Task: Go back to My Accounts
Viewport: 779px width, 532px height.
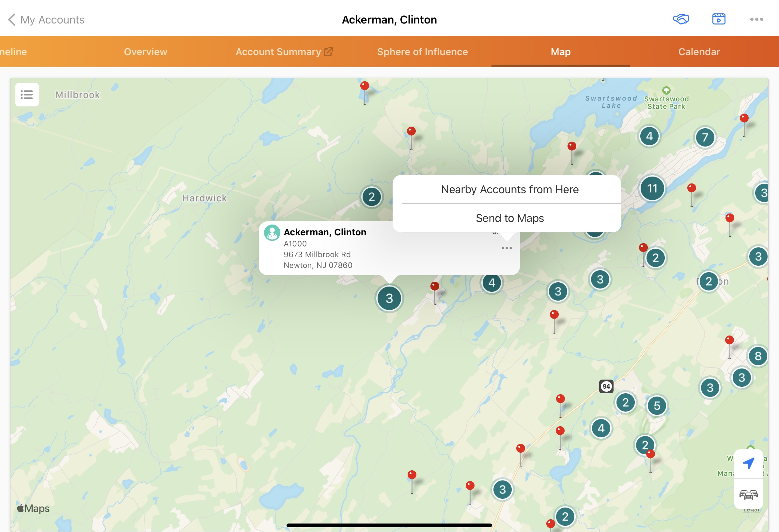Action: [46, 20]
